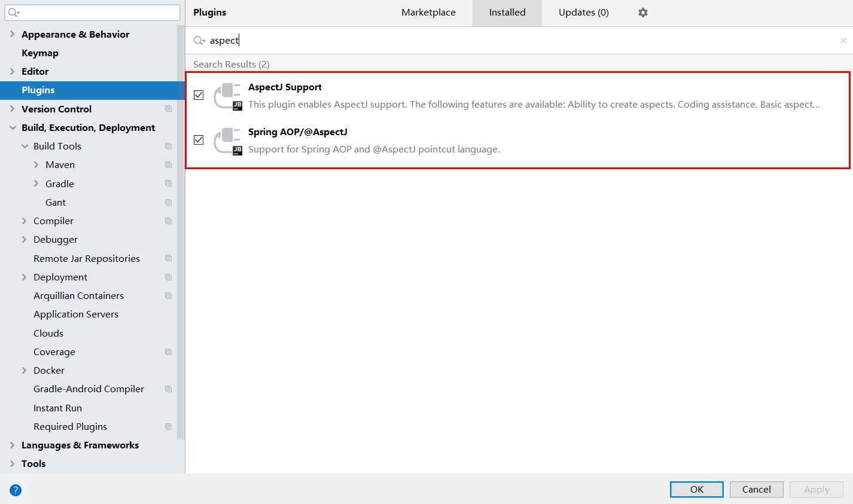Expand the Docker settings node

(24, 370)
